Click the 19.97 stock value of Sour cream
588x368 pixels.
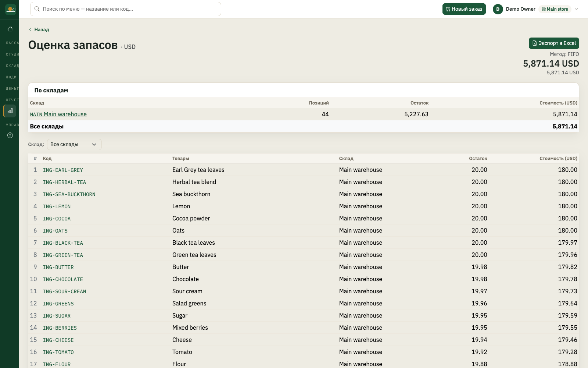click(x=479, y=291)
